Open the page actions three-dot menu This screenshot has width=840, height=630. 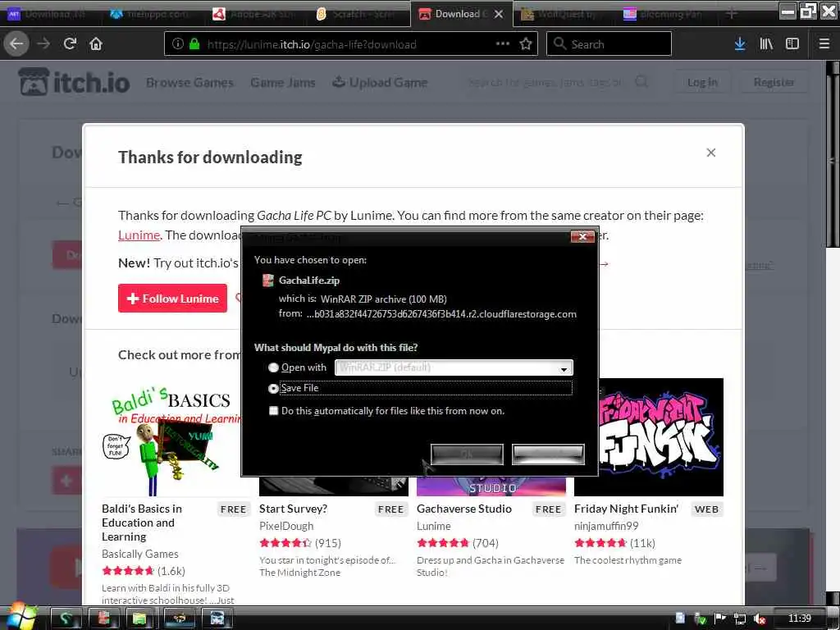pos(503,43)
